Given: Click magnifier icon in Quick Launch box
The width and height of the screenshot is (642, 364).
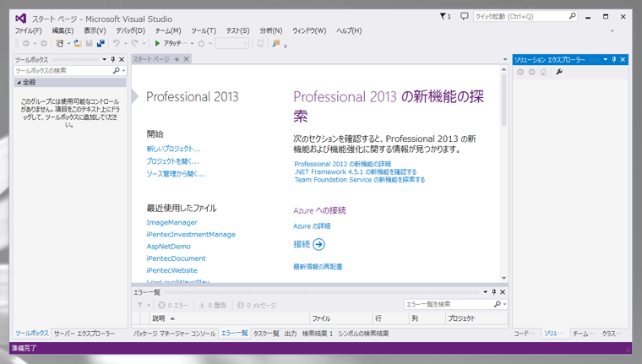Looking at the screenshot, I should (572, 16).
